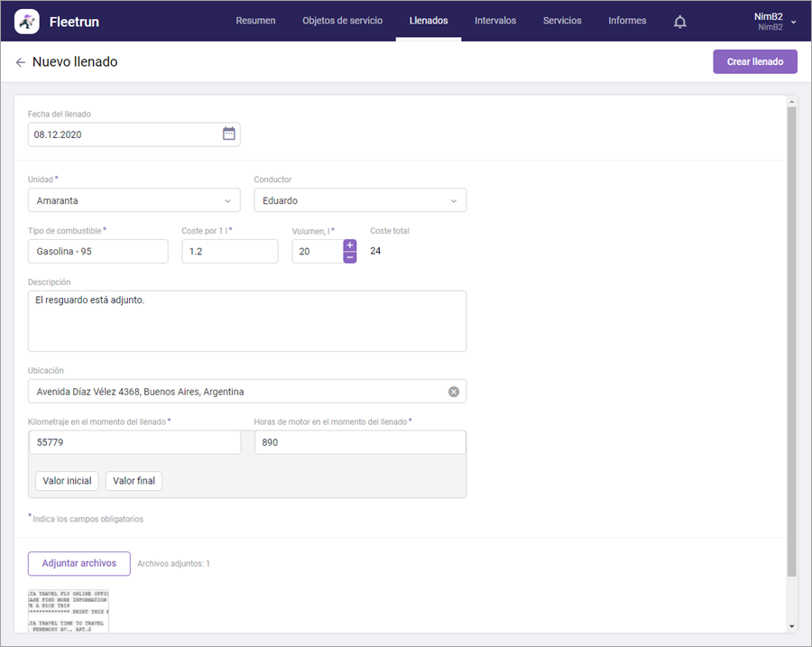Screen dimensions: 812x647
Task: Decrease volume with the minus stepper
Action: (x=350, y=257)
